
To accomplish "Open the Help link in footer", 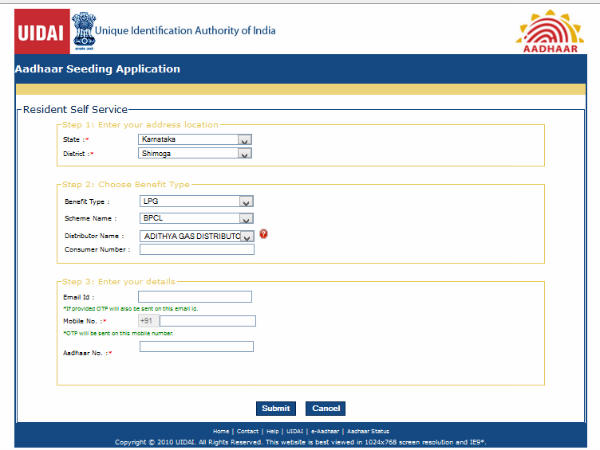I will tap(273, 430).
